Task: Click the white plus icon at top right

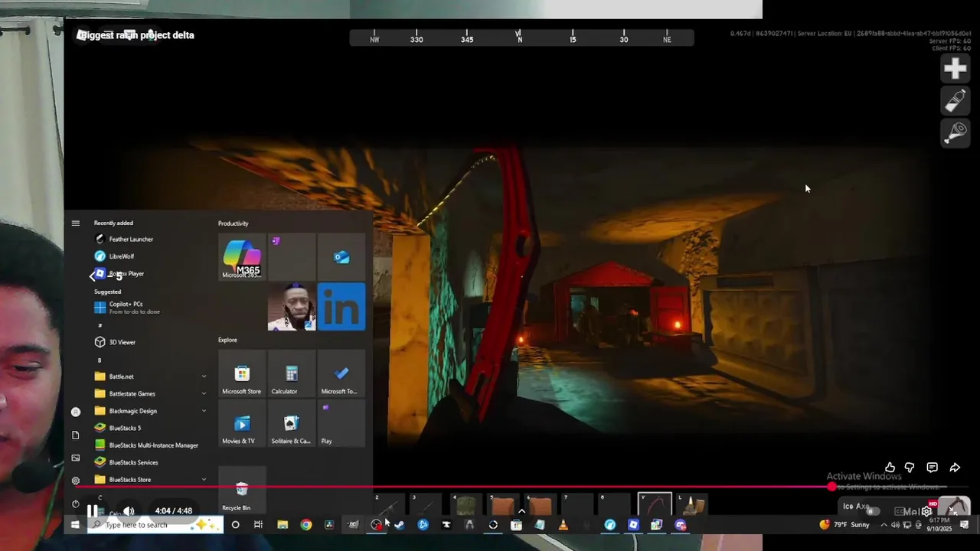Action: tap(955, 69)
